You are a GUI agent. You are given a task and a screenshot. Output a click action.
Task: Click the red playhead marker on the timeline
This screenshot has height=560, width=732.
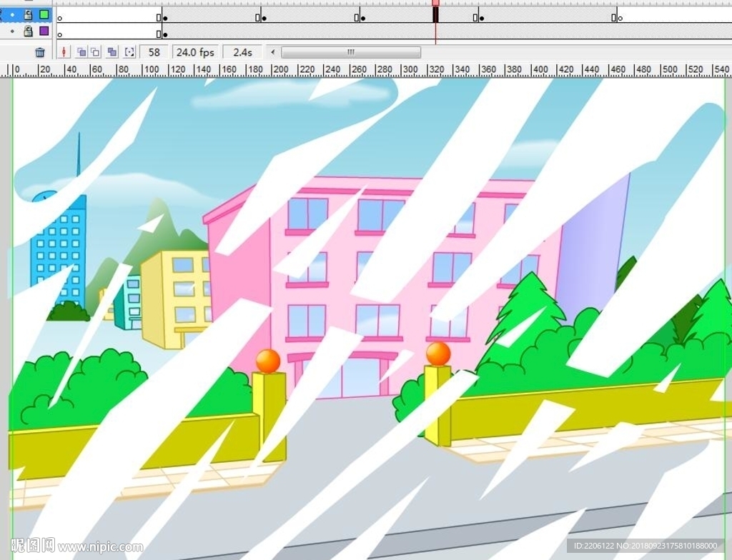(x=435, y=4)
